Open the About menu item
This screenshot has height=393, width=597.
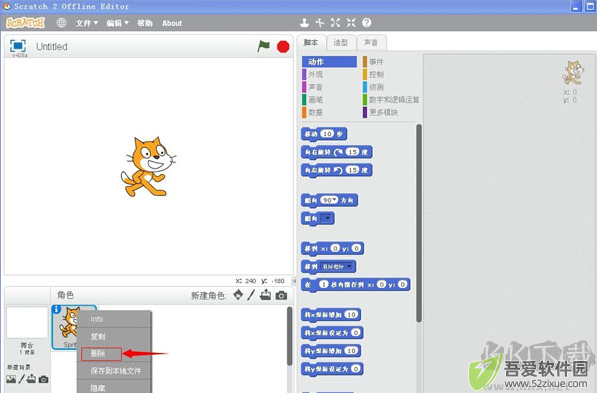pos(172,23)
